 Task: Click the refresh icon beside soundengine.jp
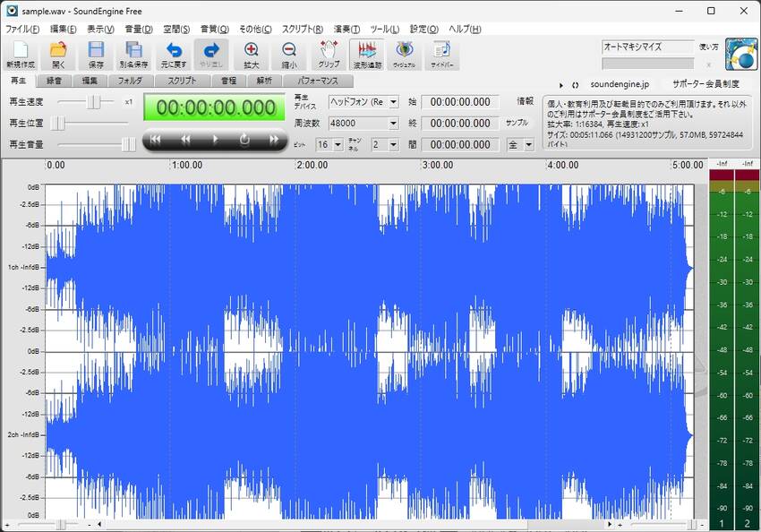point(575,85)
